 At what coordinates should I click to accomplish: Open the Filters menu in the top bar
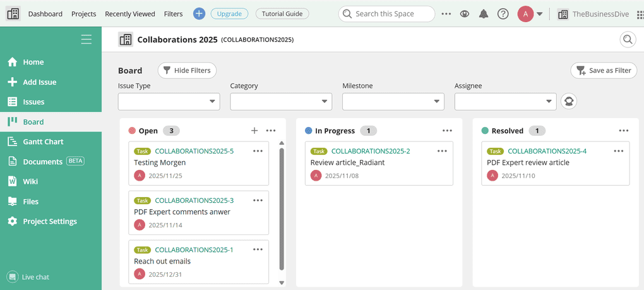[174, 14]
